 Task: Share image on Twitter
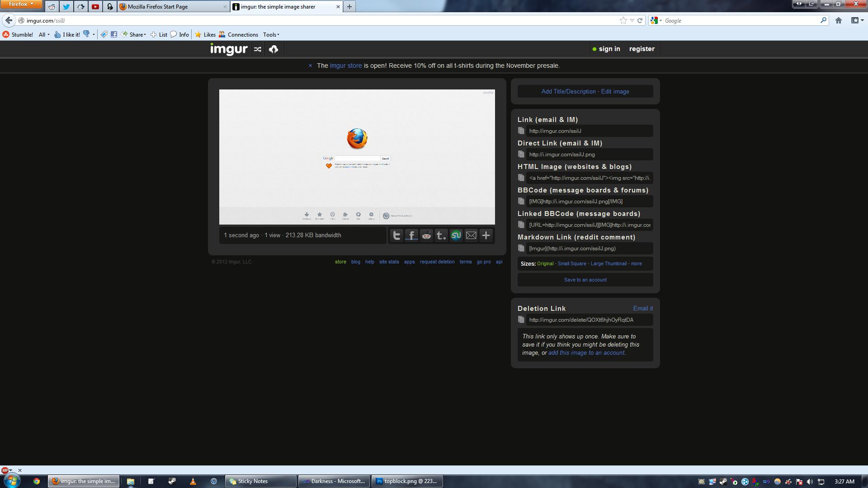click(396, 235)
